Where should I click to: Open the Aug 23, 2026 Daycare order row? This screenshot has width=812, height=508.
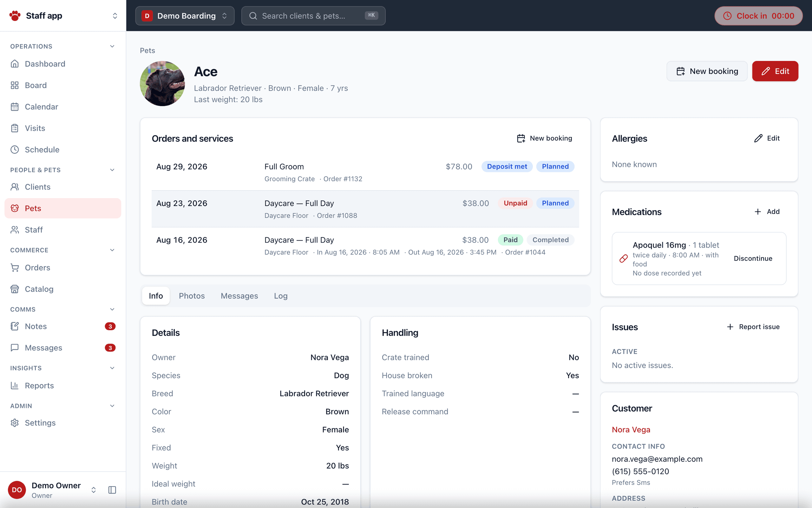coord(365,209)
